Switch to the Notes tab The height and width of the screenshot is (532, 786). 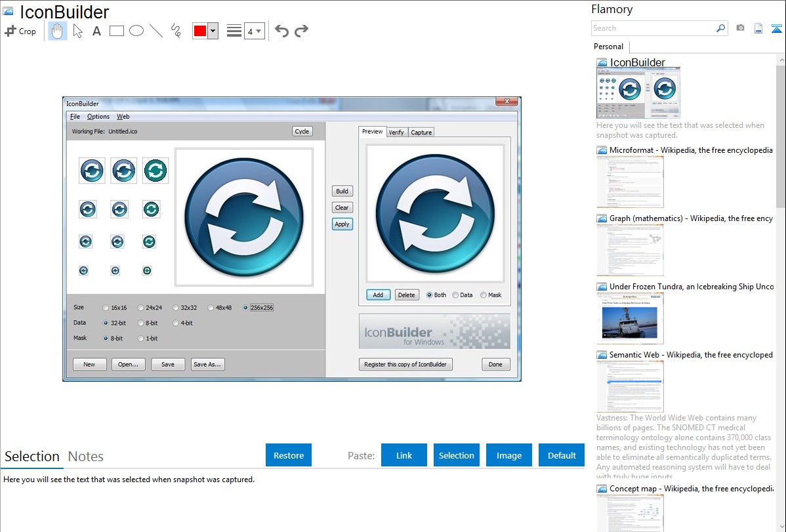[86, 457]
